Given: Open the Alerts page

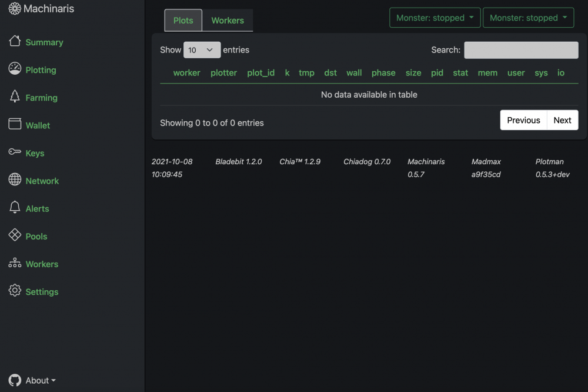Looking at the screenshot, I should 37,209.
